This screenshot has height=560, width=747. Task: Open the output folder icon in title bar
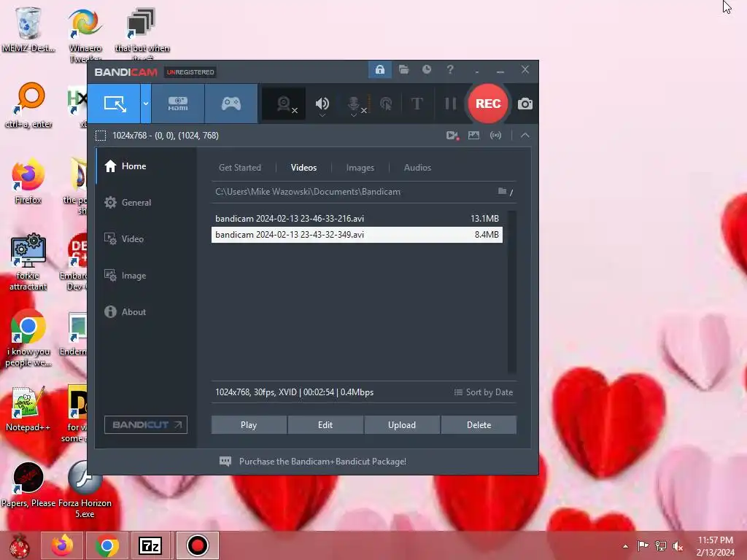(403, 69)
